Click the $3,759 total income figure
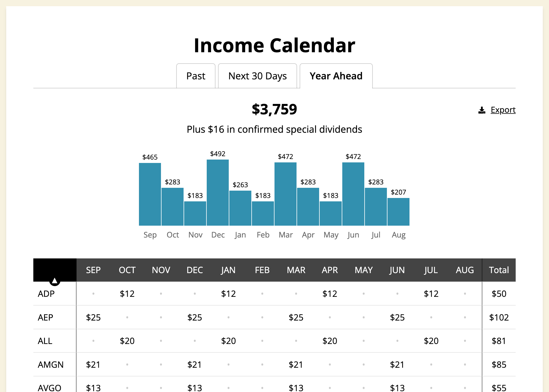Viewport: 549px width, 392px height. 274,109
